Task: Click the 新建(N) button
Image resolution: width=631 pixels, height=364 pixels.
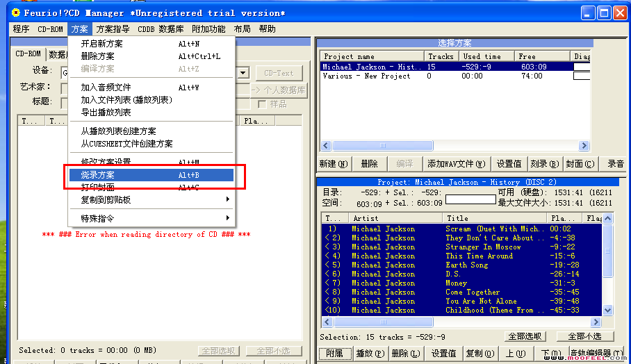Action: [x=334, y=164]
